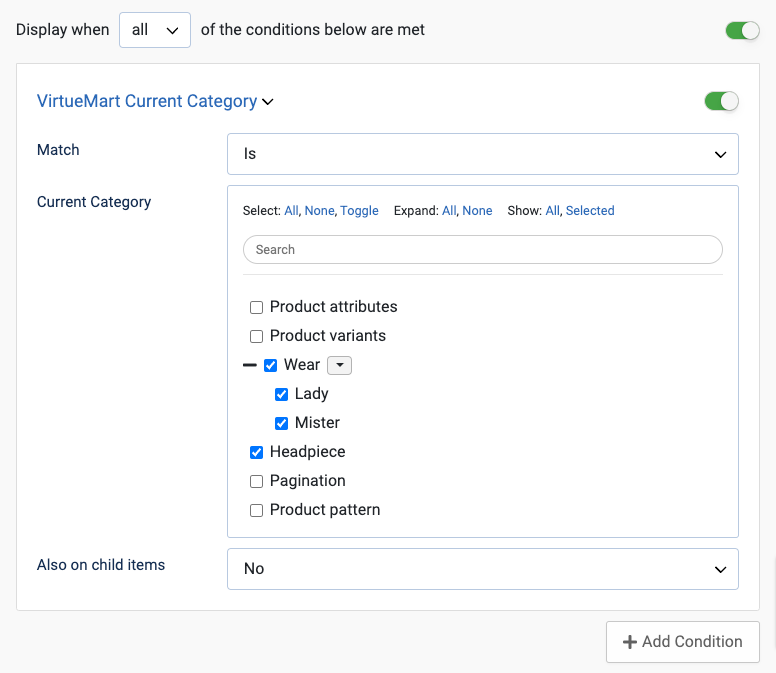This screenshot has height=673, width=776.
Task: Check the Product pattern checkbox
Action: click(x=256, y=510)
